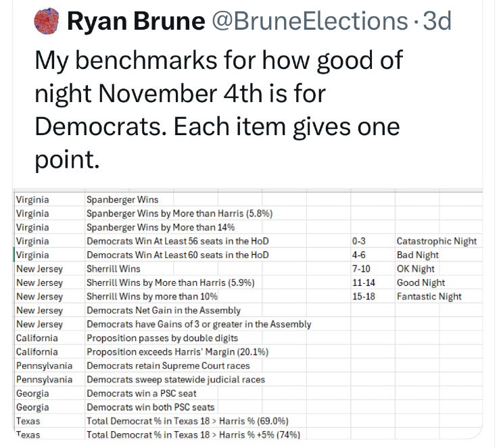Select the 'Democrats Net Gain in the Assembly' cell
The image size is (501, 448).
pyautogui.click(x=163, y=310)
